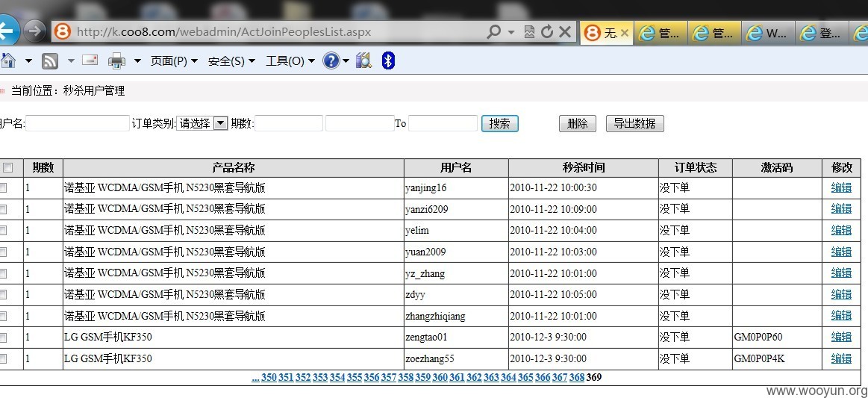Check the box for row yuan2009
The width and height of the screenshot is (868, 398).
click(x=2, y=252)
